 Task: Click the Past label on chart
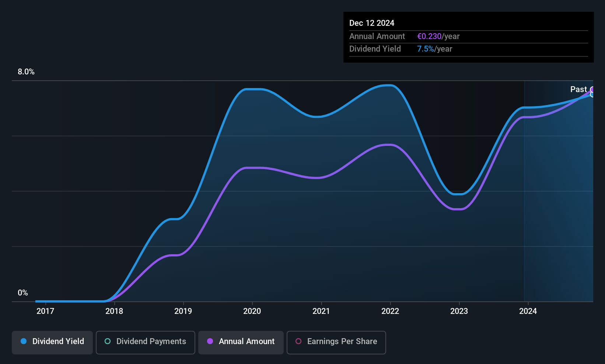[x=578, y=89]
